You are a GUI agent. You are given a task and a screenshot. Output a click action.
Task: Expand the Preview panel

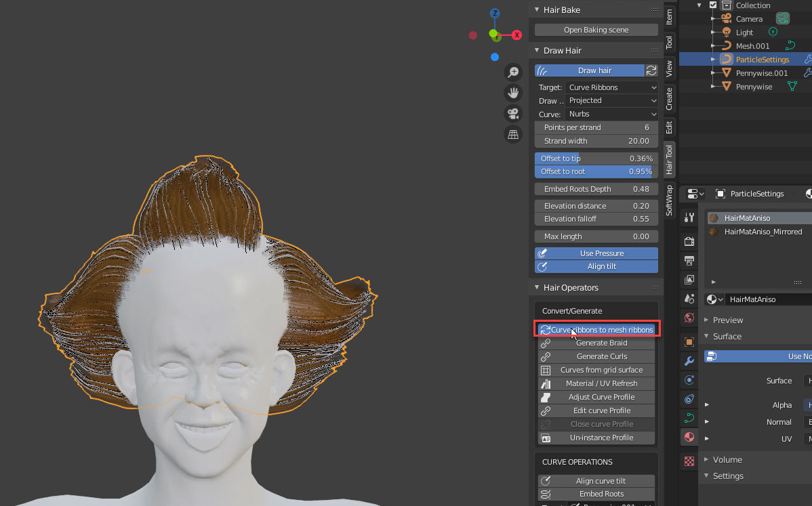[x=706, y=320]
